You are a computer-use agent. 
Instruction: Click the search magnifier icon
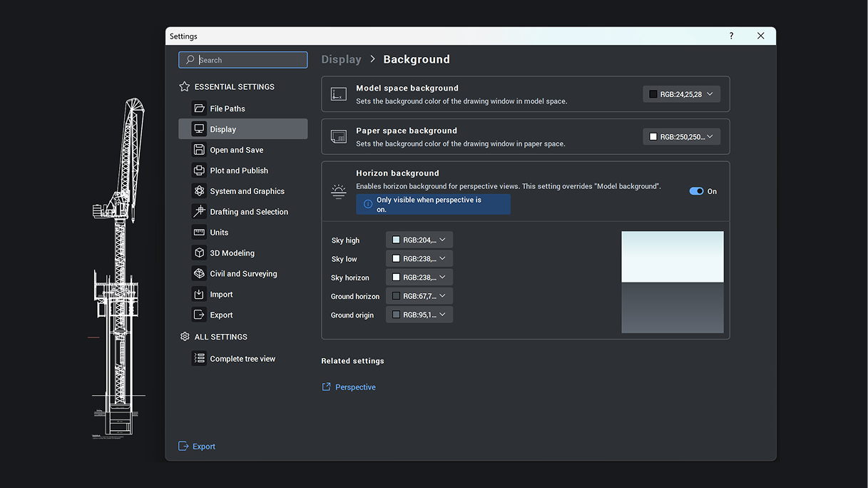[190, 60]
